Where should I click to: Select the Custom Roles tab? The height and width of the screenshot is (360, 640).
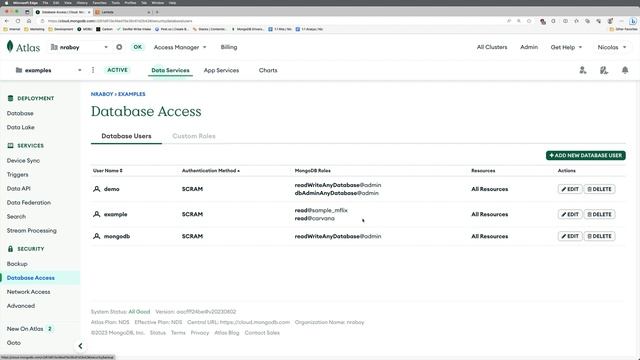(x=194, y=136)
